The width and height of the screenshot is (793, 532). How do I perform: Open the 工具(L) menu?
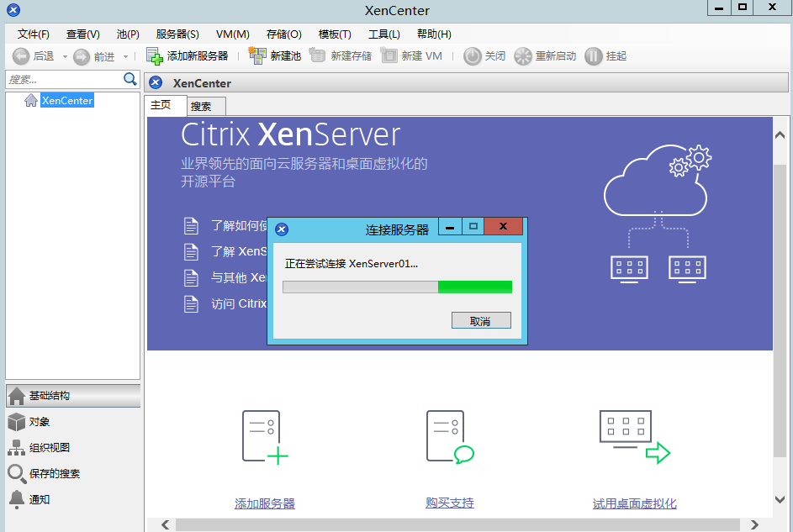pos(384,34)
